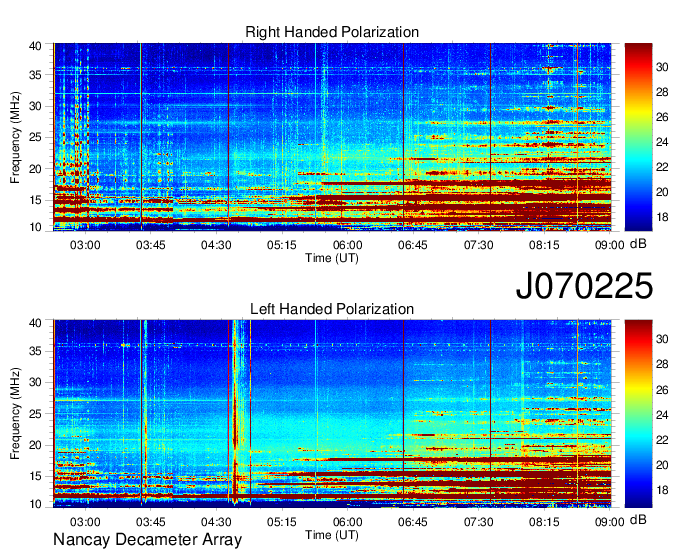Click the 06:00 time tick of Left Handed plot
The height and width of the screenshot is (552, 680).
pyautogui.click(x=347, y=522)
